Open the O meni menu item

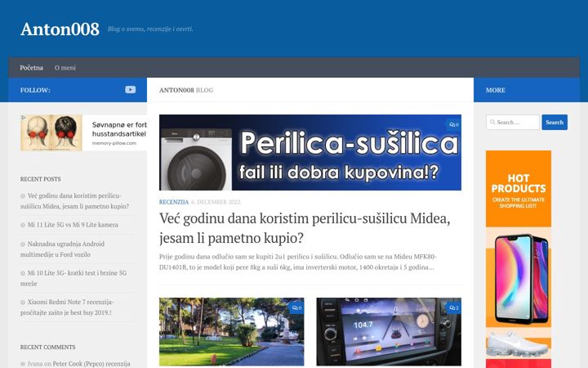pos(65,68)
